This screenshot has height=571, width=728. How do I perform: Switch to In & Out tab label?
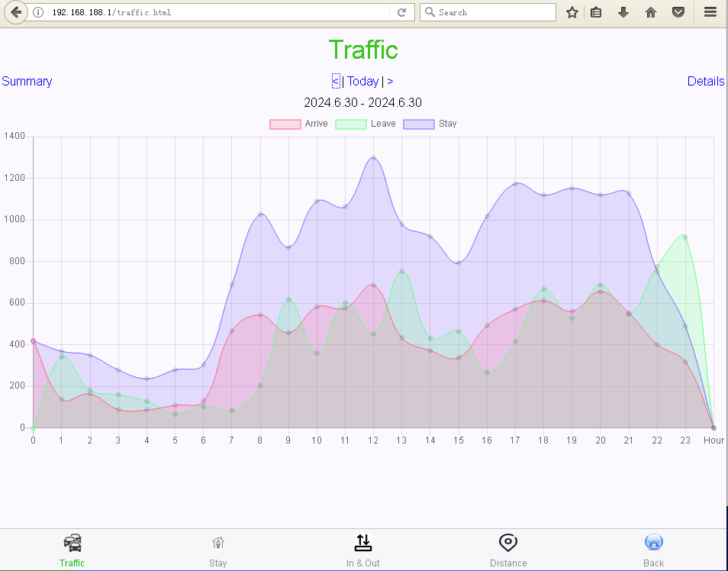pos(362,563)
